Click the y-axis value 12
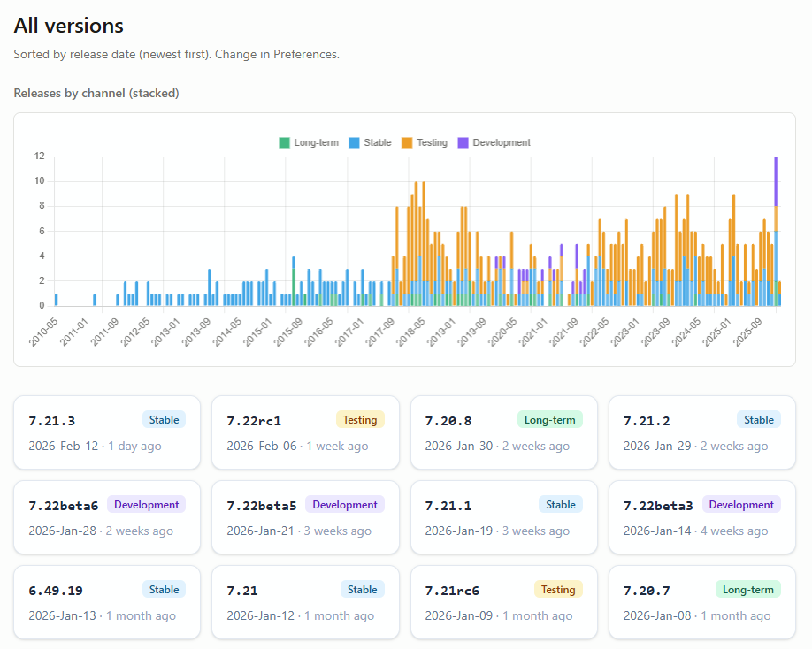Viewport: 812px width, 649px height. point(39,157)
